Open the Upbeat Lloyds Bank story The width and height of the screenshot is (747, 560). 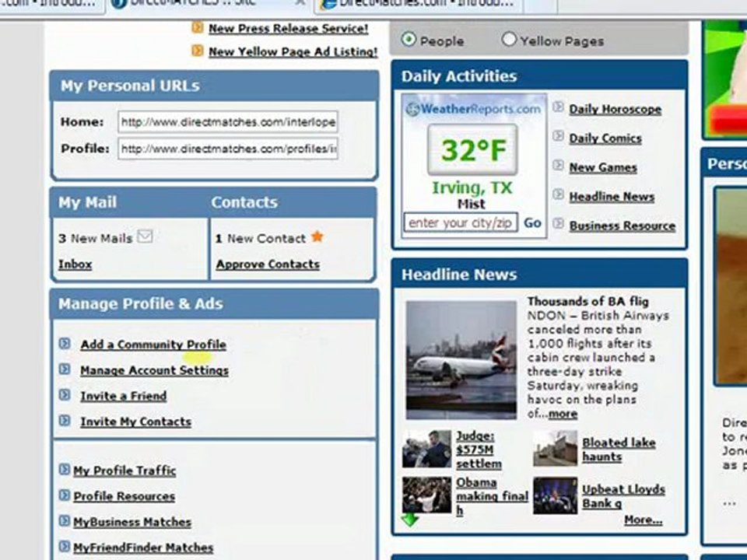[x=623, y=496]
